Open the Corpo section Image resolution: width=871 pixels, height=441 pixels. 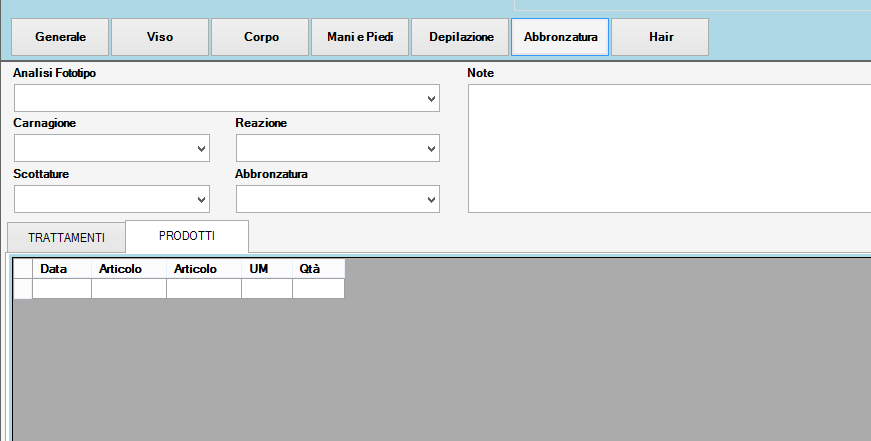coord(260,37)
